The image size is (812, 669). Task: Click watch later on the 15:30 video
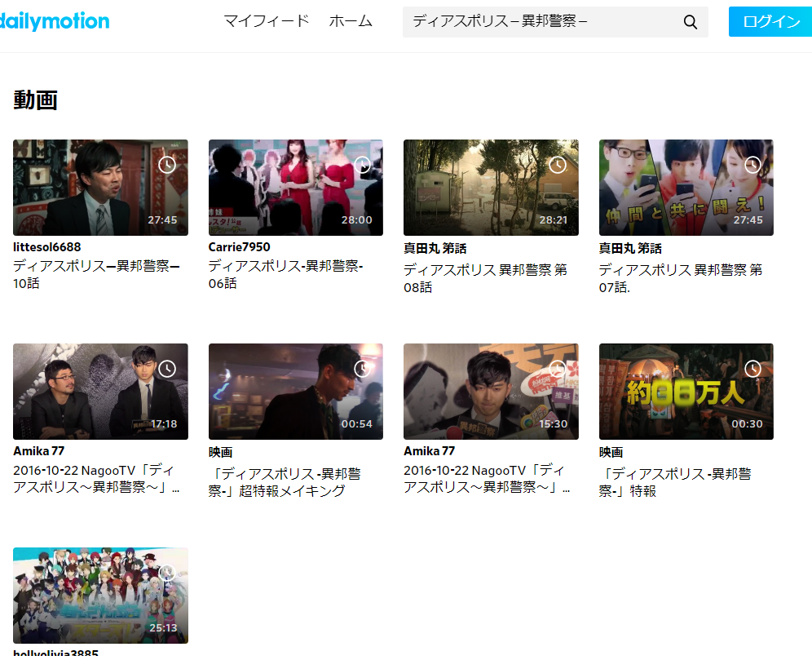pyautogui.click(x=557, y=369)
